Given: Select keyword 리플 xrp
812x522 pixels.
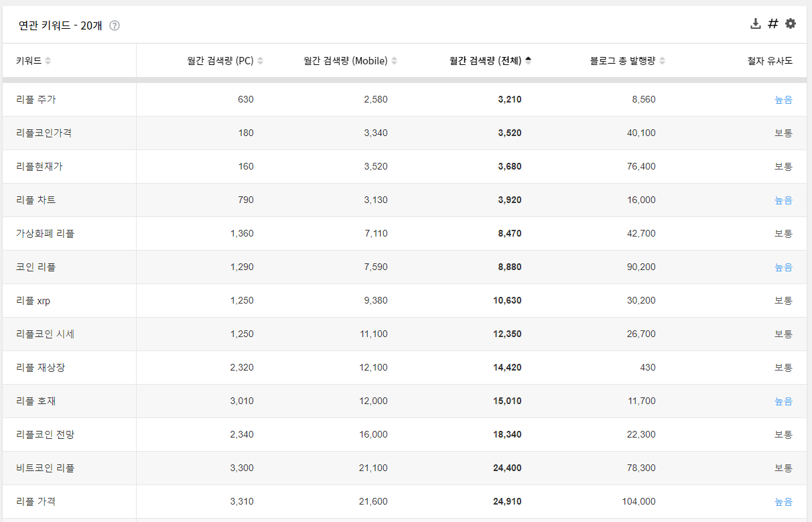Looking at the screenshot, I should click(33, 301).
